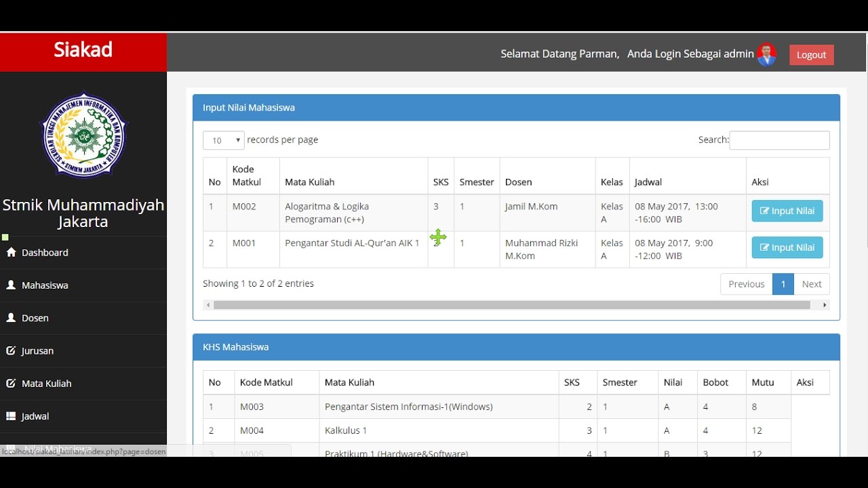
Task: Open the Mata Kuliah menu item
Action: [83, 383]
